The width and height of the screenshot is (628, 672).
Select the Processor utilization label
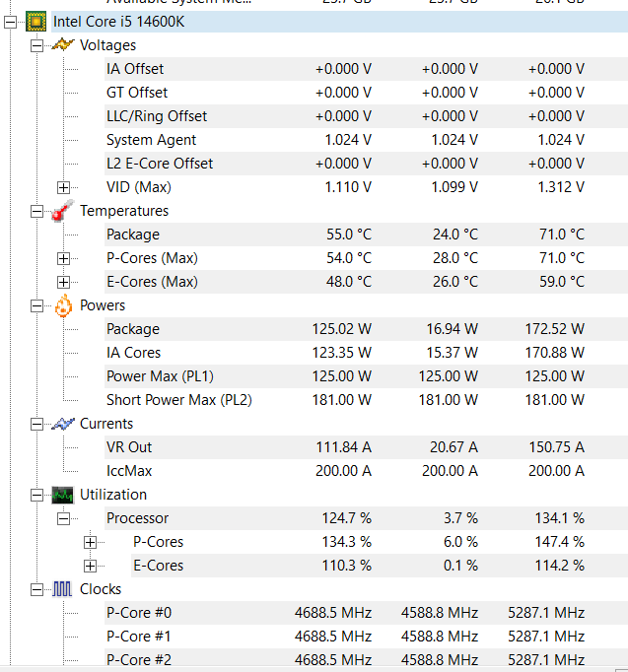coord(137,518)
